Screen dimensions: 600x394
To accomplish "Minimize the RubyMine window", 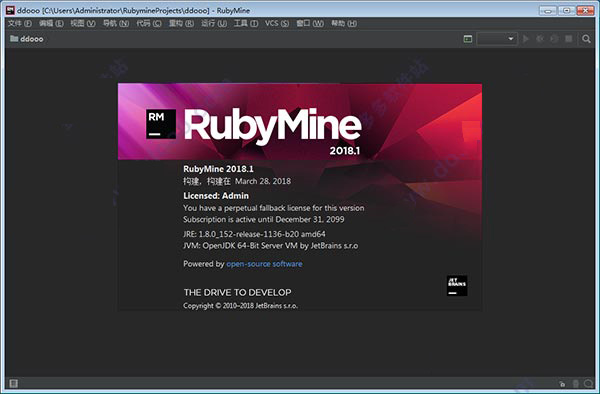I will (548, 11).
